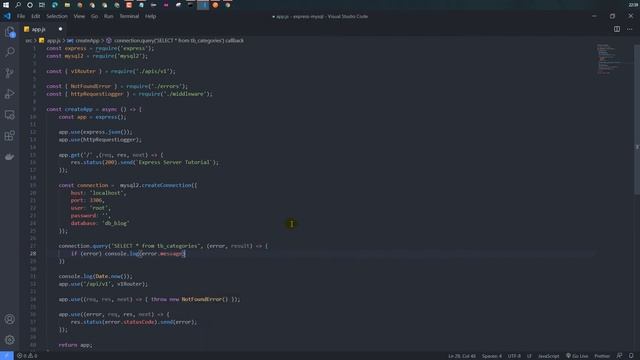Change language mode via JavaScript item
640x360 pixels.
549,356
